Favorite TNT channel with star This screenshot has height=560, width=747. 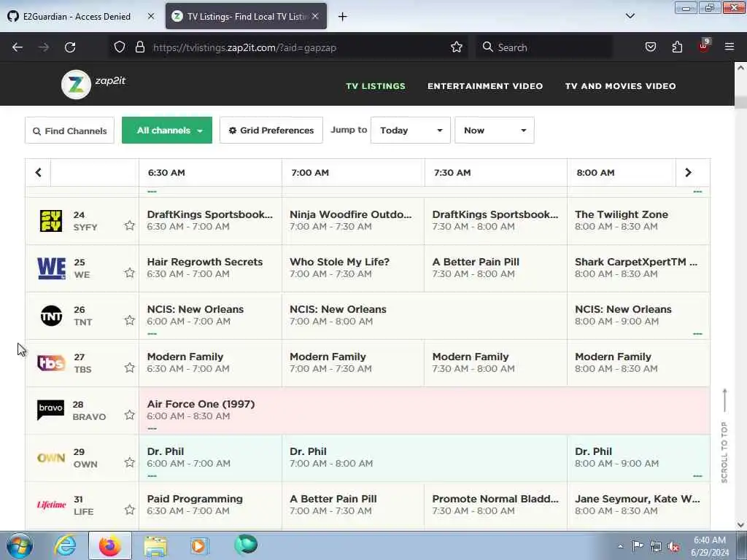click(129, 321)
